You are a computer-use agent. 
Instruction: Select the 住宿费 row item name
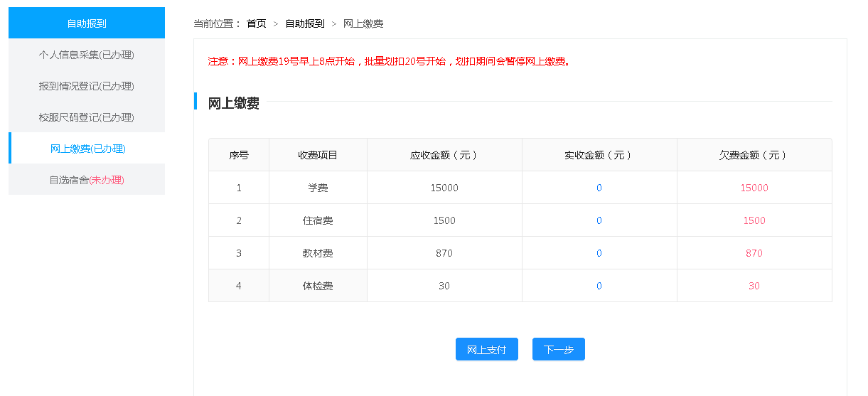[x=318, y=220]
